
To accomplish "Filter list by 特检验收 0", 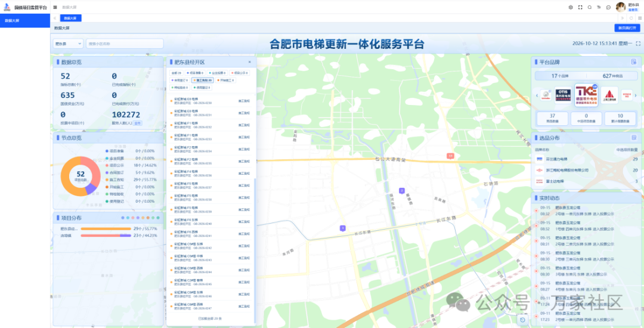I will pyautogui.click(x=179, y=88).
